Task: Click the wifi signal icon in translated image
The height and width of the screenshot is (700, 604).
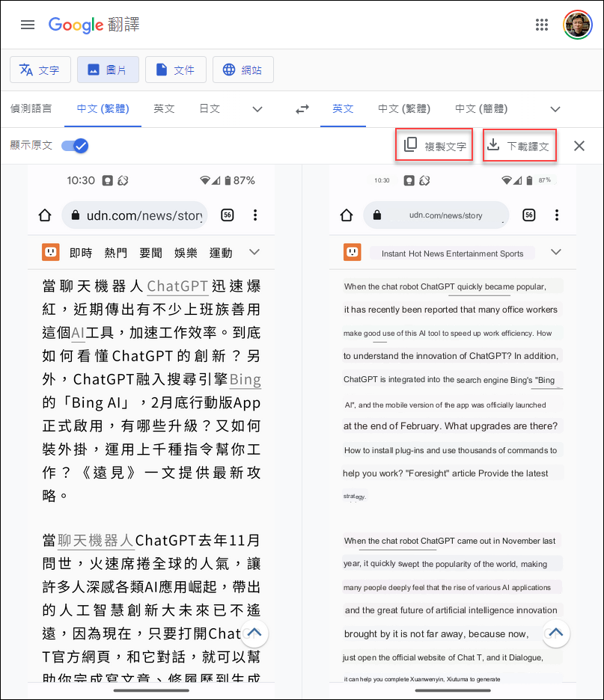Action: pyautogui.click(x=506, y=180)
